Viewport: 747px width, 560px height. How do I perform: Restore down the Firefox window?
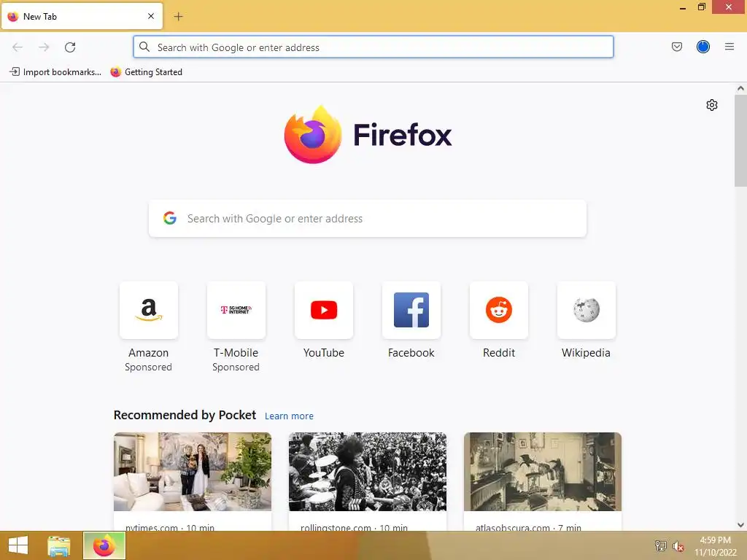tap(701, 7)
